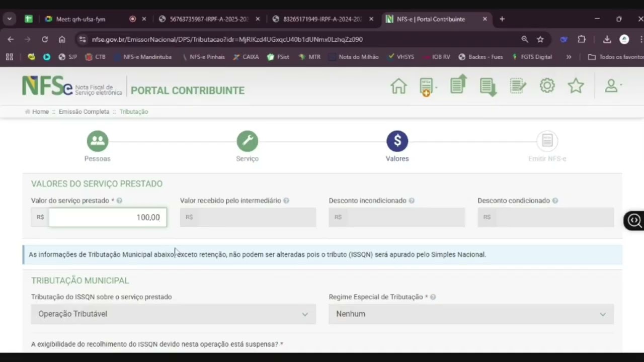Click the Emissão Completa breadcrumb link

click(x=84, y=112)
